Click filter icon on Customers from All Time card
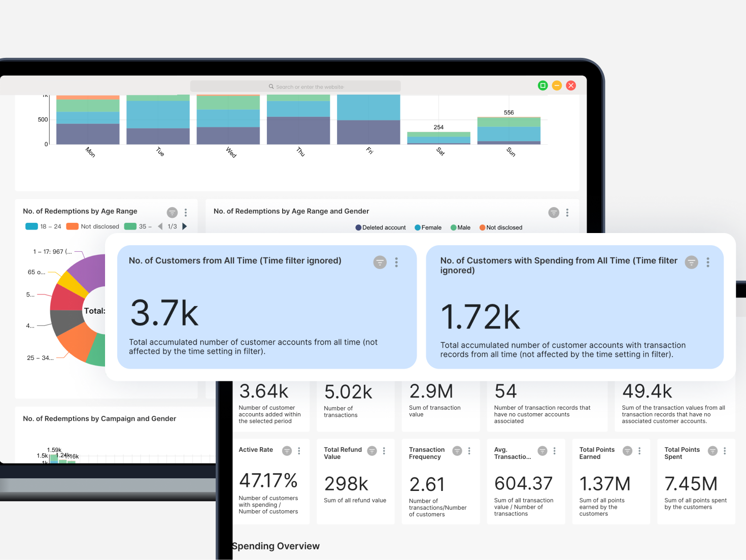This screenshot has width=746, height=560. click(x=380, y=262)
